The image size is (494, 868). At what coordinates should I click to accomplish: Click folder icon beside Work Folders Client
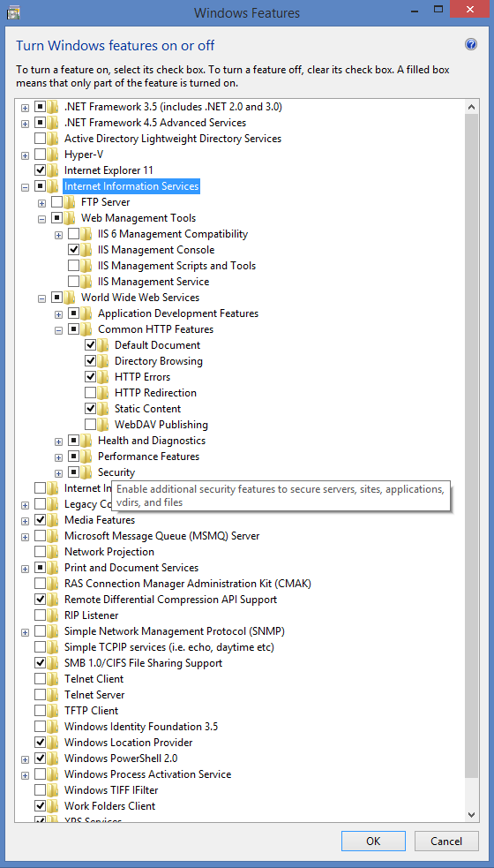click(x=53, y=806)
